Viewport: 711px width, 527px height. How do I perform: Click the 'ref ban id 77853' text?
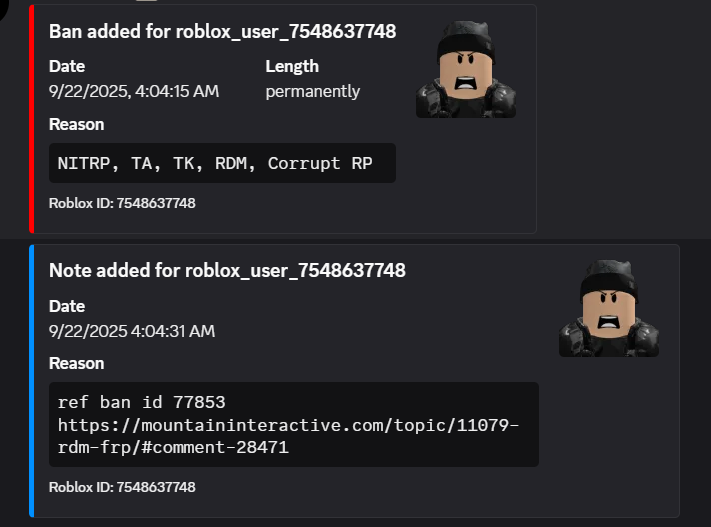click(x=141, y=402)
